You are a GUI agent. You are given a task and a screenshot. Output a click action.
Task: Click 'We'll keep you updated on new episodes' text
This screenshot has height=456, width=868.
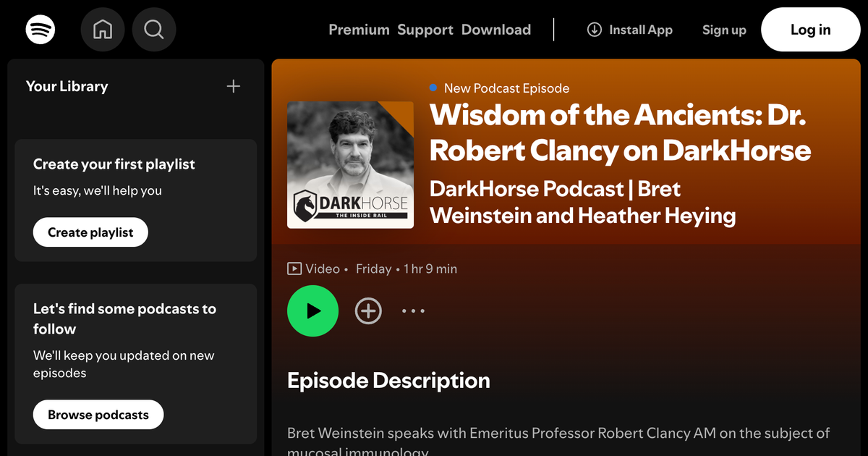click(124, 364)
